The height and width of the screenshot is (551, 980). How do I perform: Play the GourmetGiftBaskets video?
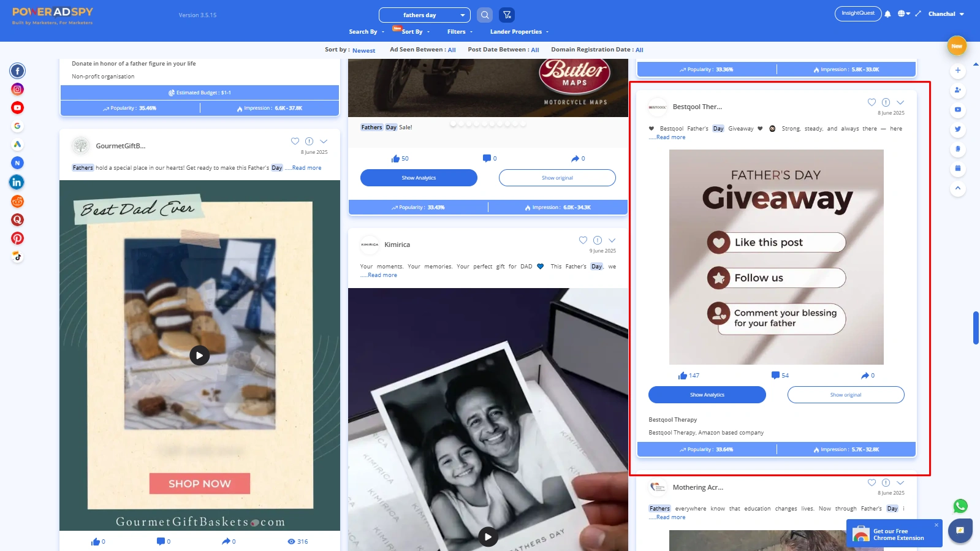tap(199, 355)
